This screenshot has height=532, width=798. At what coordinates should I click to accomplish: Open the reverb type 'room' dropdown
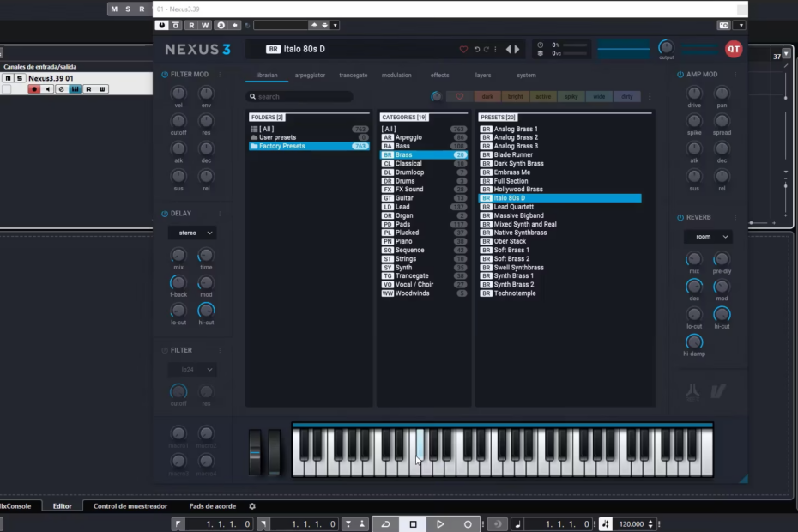pyautogui.click(x=709, y=237)
